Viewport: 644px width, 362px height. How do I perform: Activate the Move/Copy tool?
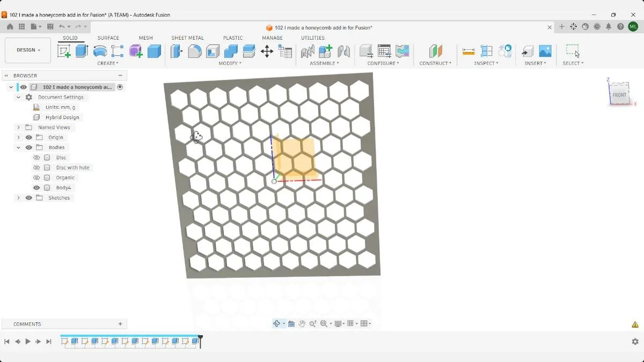coord(267,51)
